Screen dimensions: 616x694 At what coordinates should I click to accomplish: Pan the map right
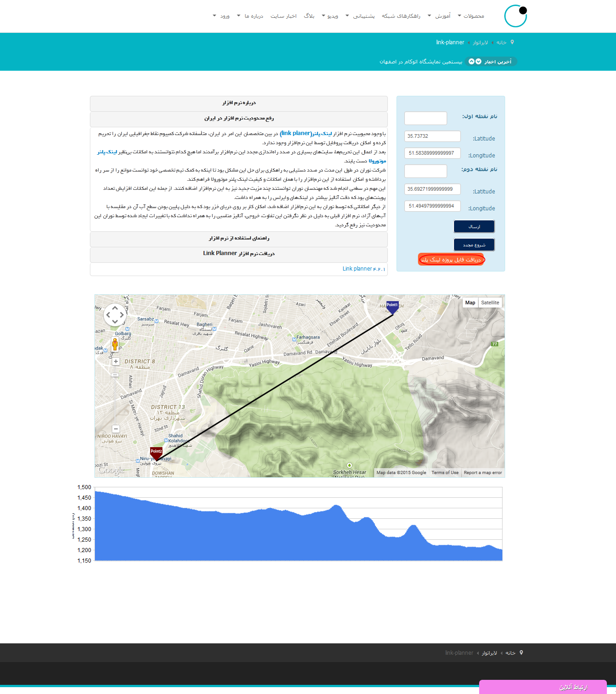coord(121,314)
